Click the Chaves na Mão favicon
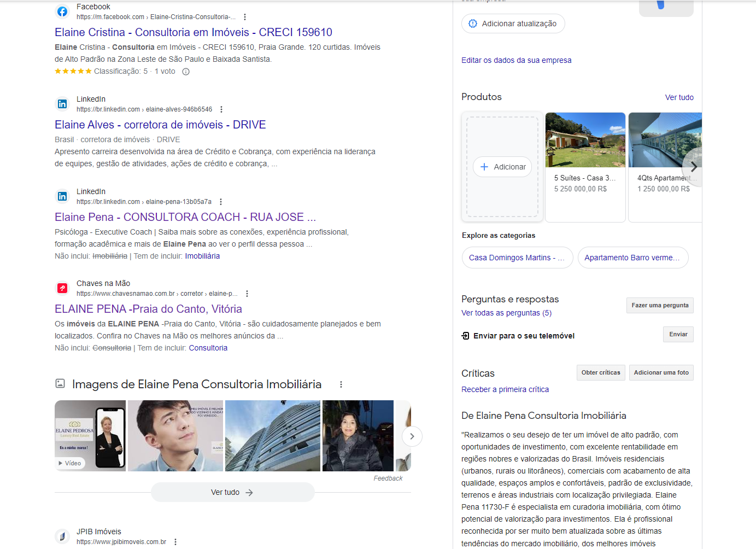The width and height of the screenshot is (756, 549). coord(62,288)
